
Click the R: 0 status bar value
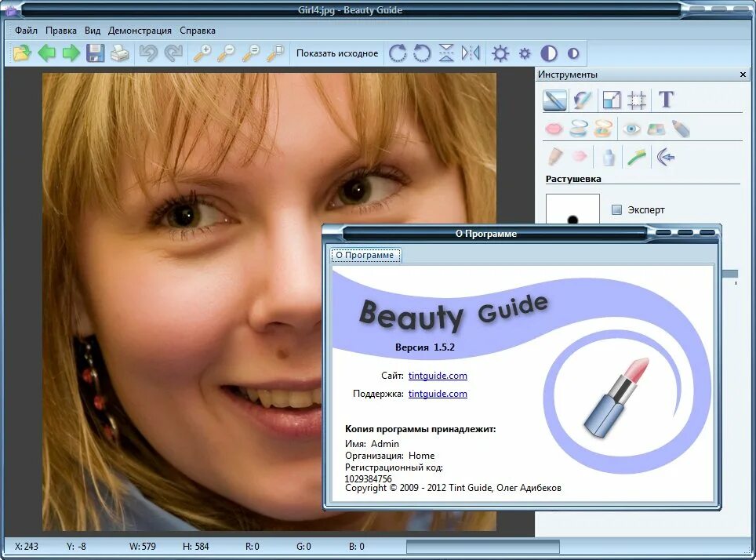tap(253, 547)
